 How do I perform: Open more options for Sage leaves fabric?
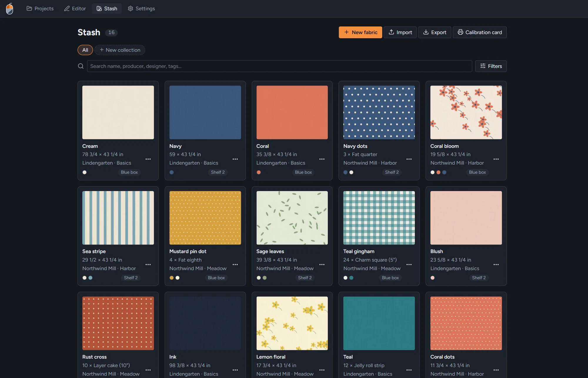click(322, 265)
